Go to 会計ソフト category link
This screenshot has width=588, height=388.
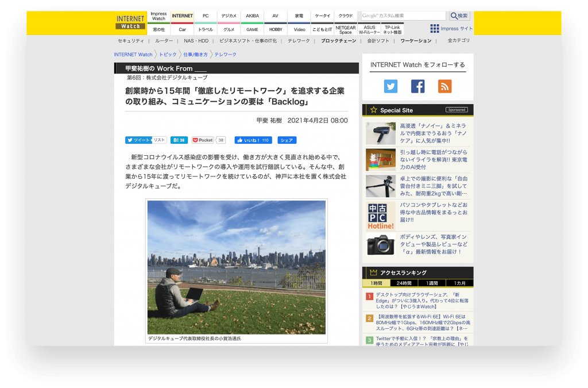click(x=378, y=41)
